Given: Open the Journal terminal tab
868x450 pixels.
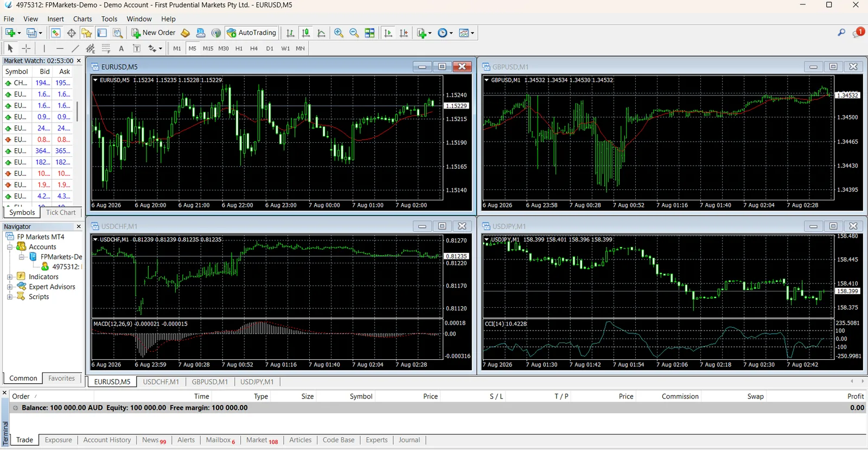Looking at the screenshot, I should tap(409, 440).
